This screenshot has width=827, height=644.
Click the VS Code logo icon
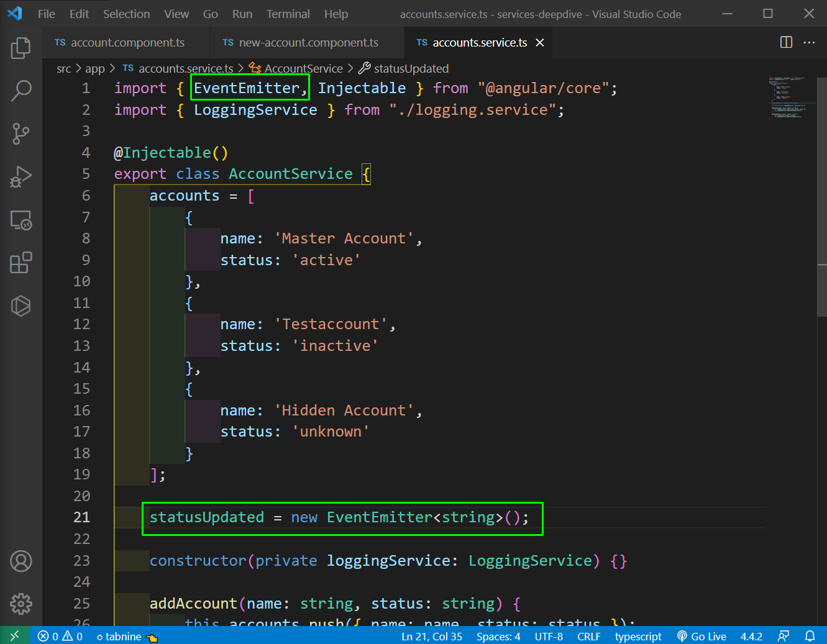tap(15, 14)
